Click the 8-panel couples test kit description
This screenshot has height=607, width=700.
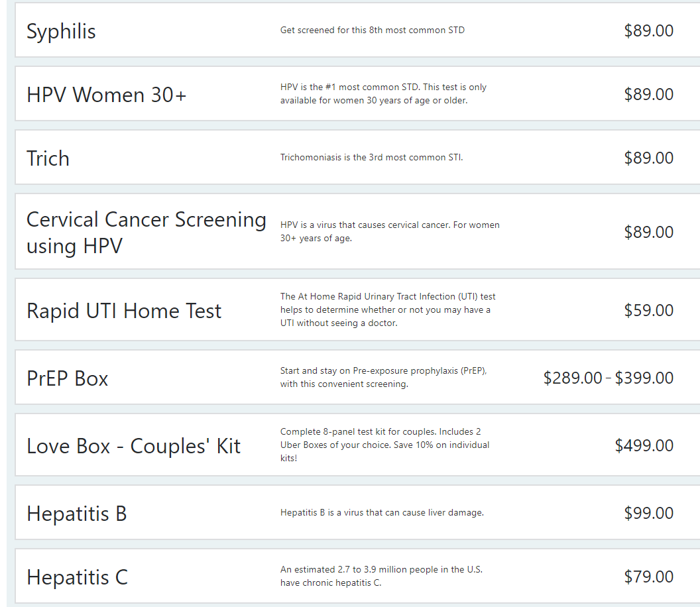(384, 445)
